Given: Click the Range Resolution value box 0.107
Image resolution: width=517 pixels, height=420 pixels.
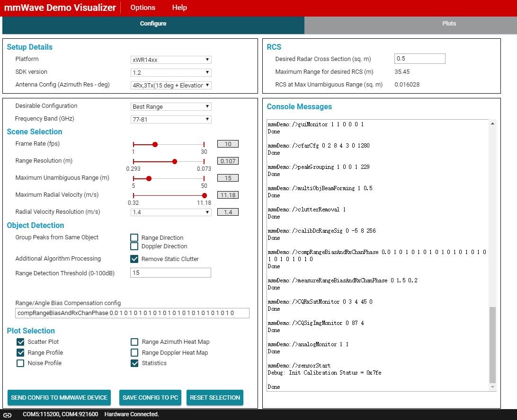Looking at the screenshot, I should [x=228, y=161].
